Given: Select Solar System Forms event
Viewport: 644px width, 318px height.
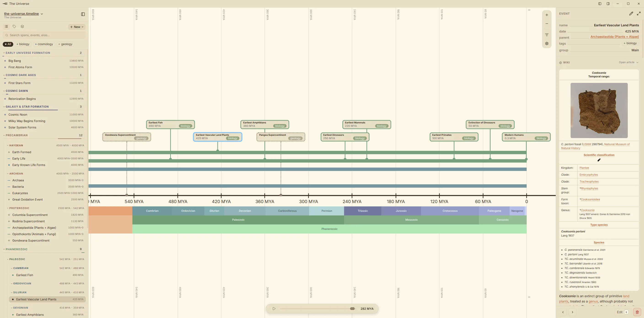Looking at the screenshot, I should tap(44, 128).
